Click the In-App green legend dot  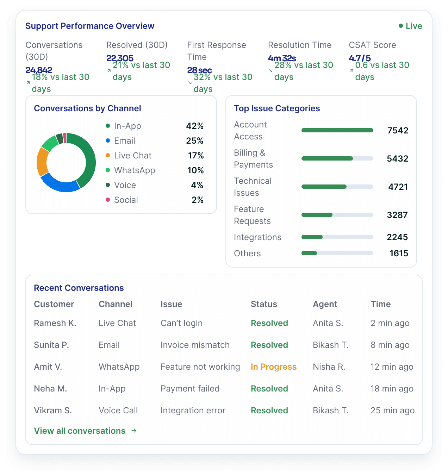[x=108, y=126]
